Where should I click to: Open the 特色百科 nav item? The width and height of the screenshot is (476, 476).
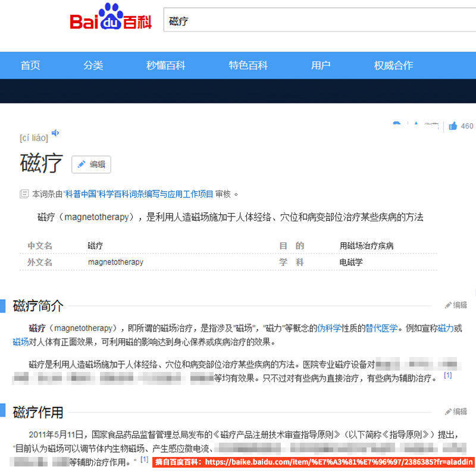248,65
